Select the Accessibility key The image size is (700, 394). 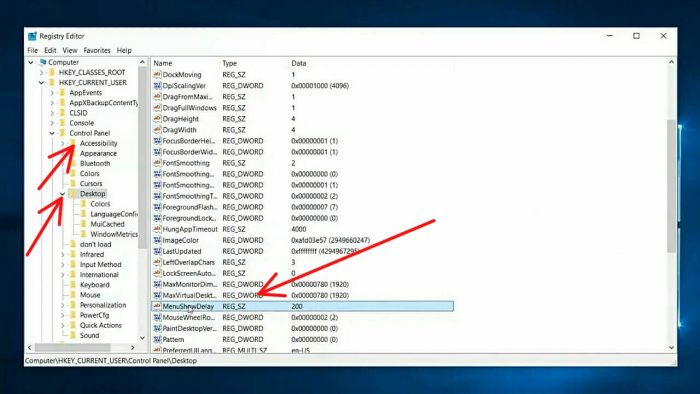click(x=99, y=143)
